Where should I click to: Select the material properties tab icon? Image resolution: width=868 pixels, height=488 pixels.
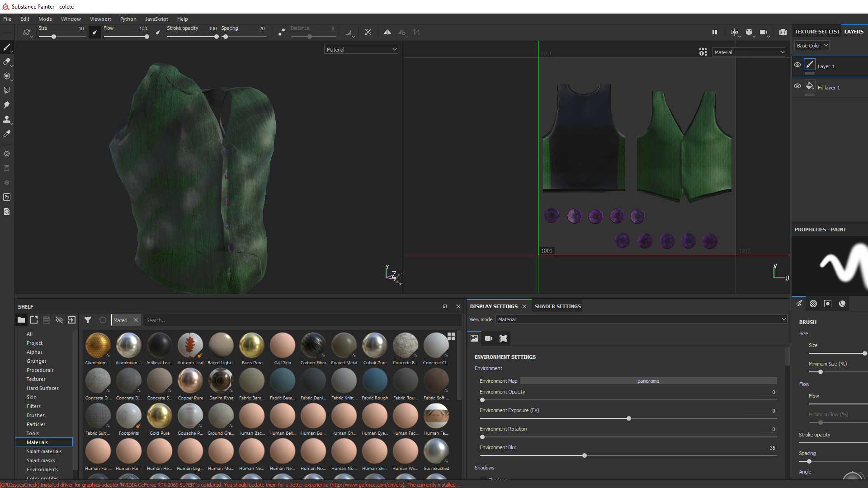click(842, 304)
